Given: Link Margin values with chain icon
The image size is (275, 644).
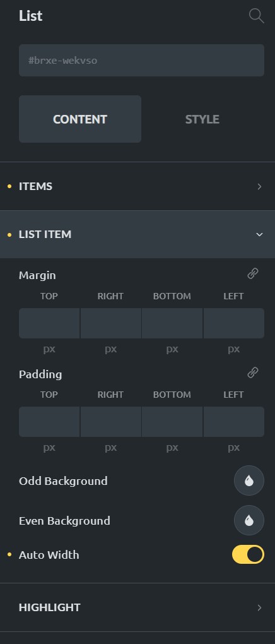Looking at the screenshot, I should click(253, 273).
